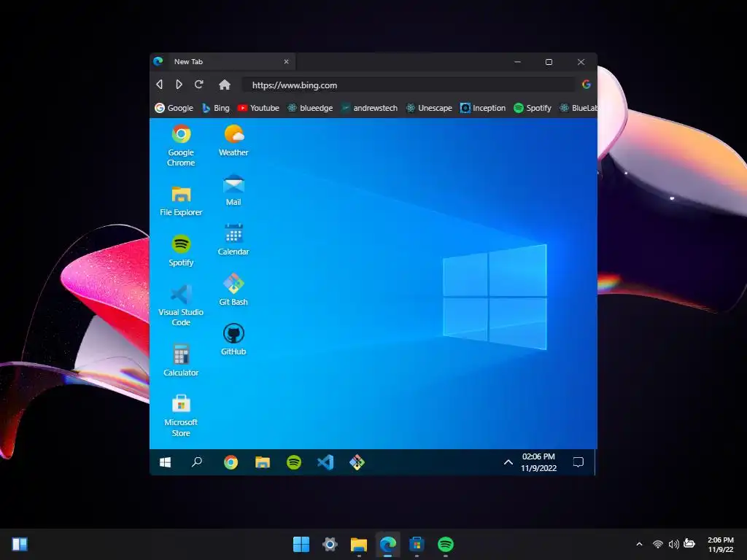Open notification center on inner taskbar

(578, 462)
